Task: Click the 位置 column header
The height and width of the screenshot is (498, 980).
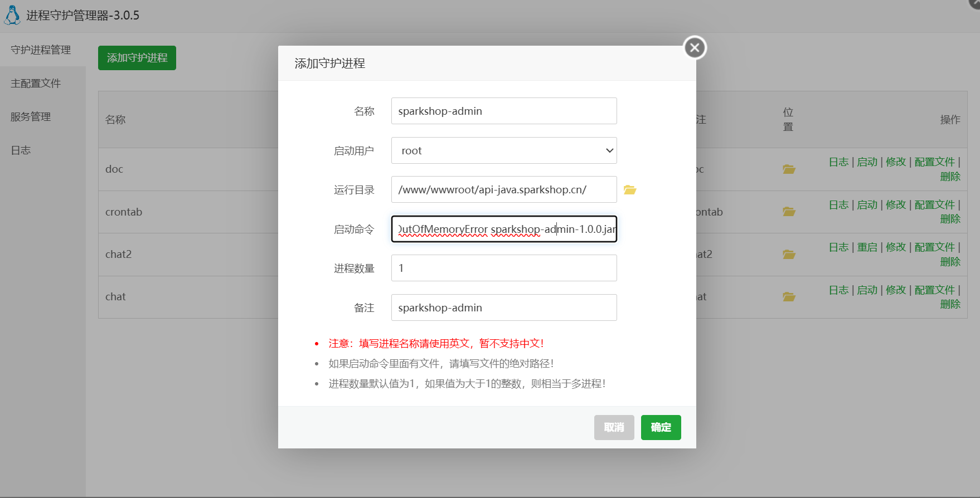Action: tap(788, 119)
